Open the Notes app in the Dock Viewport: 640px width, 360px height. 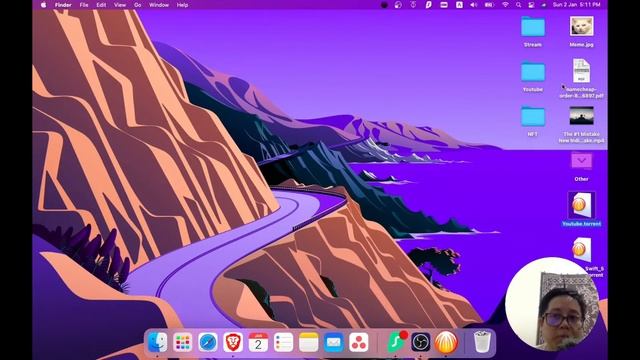pyautogui.click(x=309, y=342)
